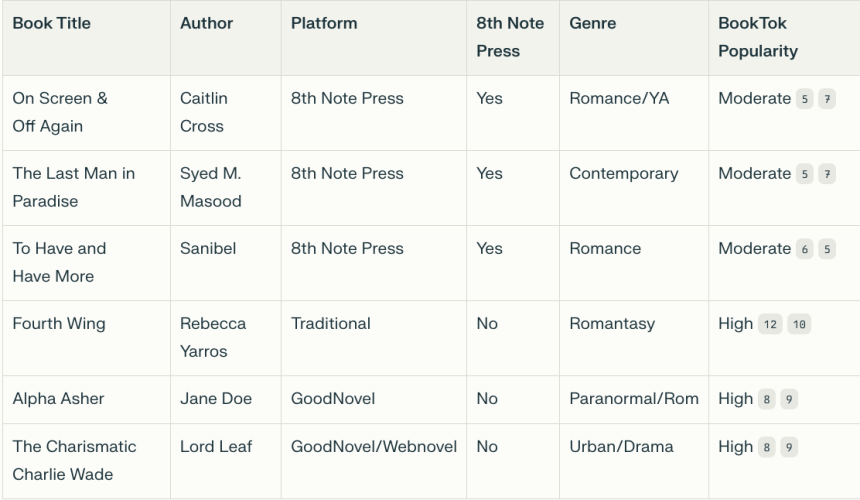Screen dimensions: 860x500
Task: Open citation 7 in On Screen & Off Again row
Action: [x=827, y=99]
